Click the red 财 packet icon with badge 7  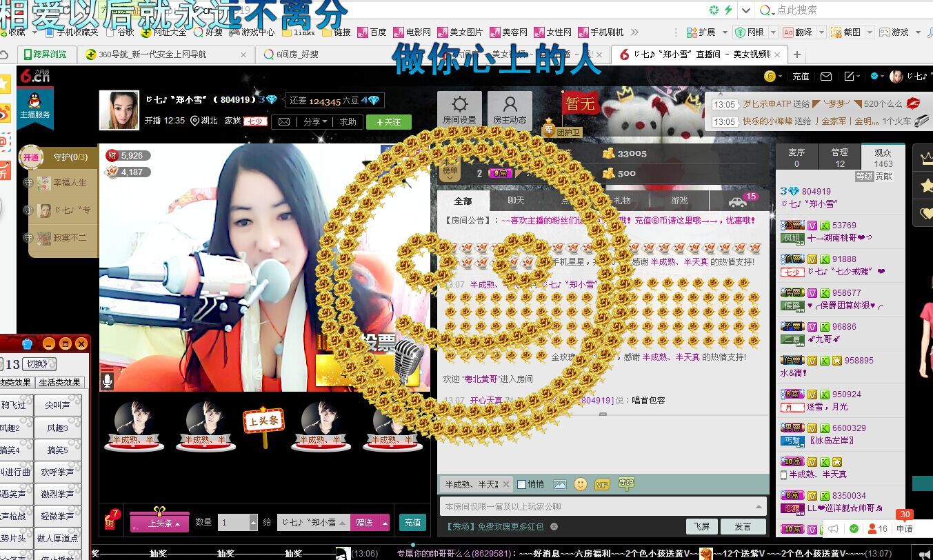(x=110, y=521)
